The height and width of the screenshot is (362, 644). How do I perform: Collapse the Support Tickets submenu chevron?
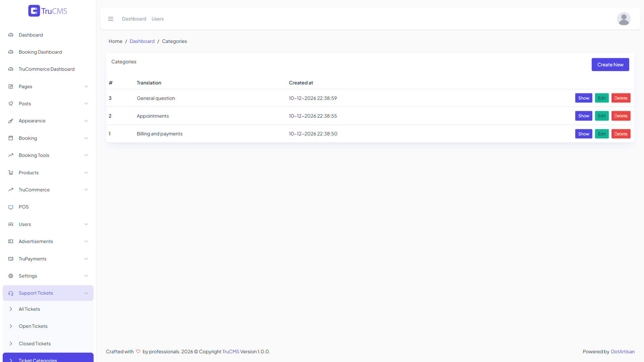click(x=86, y=293)
